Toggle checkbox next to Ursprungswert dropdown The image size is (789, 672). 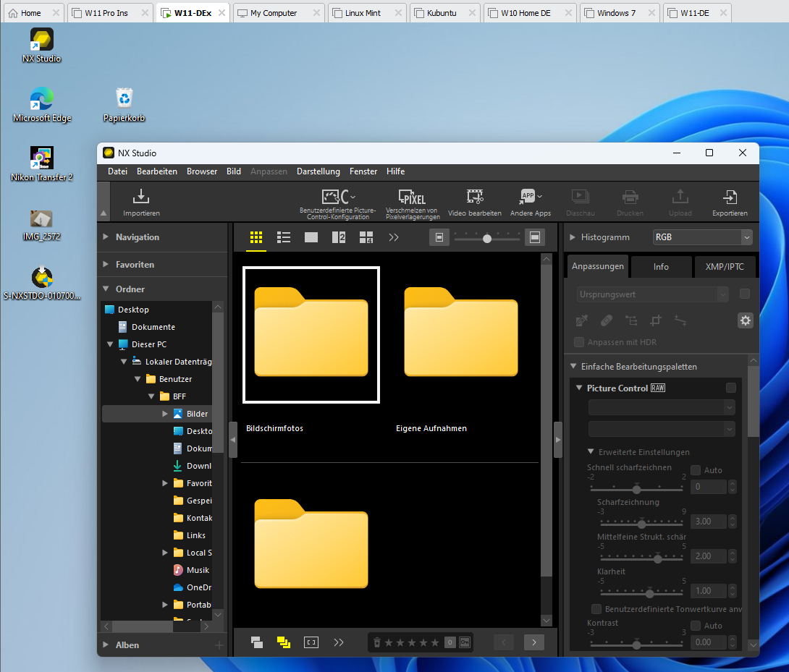click(745, 294)
